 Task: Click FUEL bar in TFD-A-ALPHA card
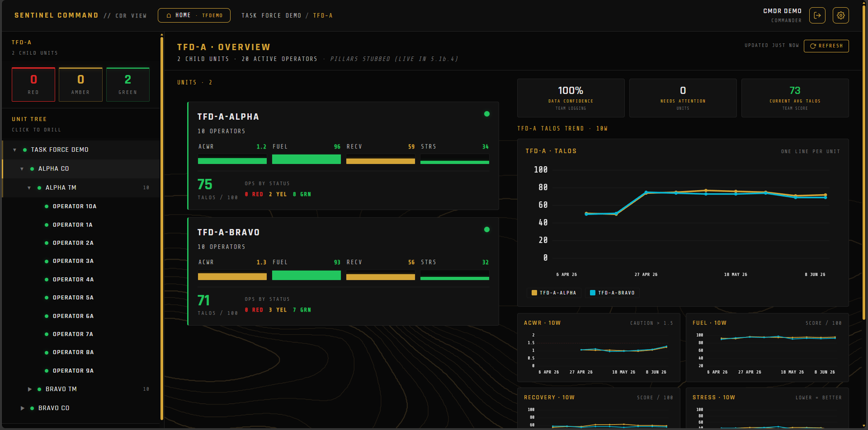[307, 159]
